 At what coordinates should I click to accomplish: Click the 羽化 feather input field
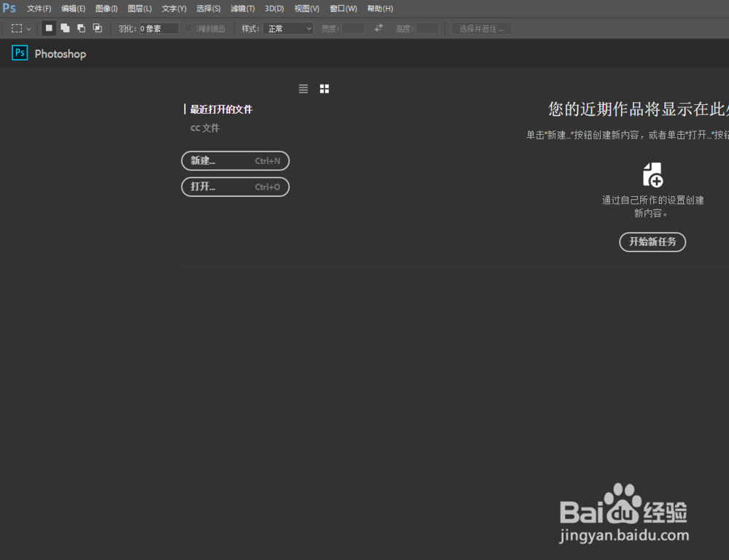(x=159, y=28)
